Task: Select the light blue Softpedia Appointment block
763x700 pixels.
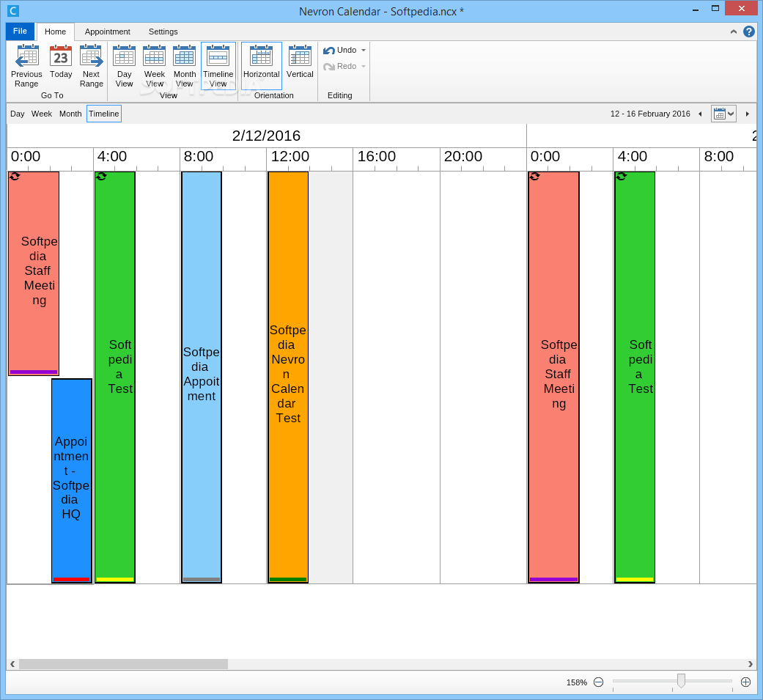Action: 202,377
